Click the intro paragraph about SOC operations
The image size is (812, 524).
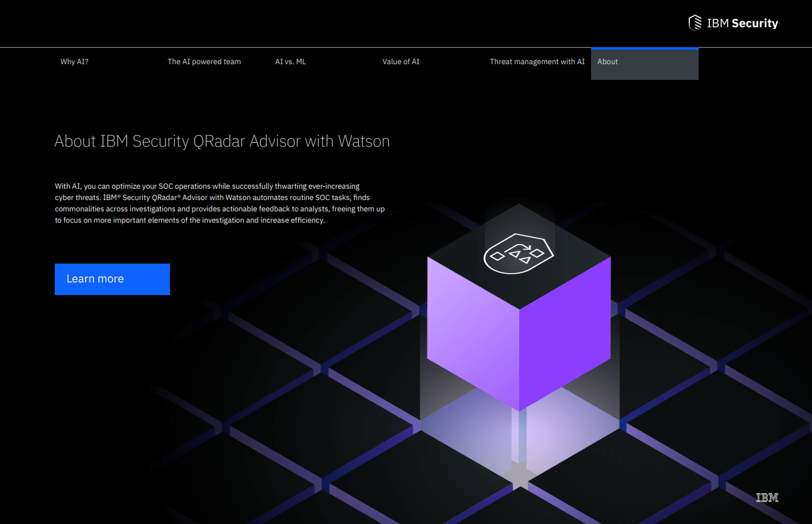[220, 203]
